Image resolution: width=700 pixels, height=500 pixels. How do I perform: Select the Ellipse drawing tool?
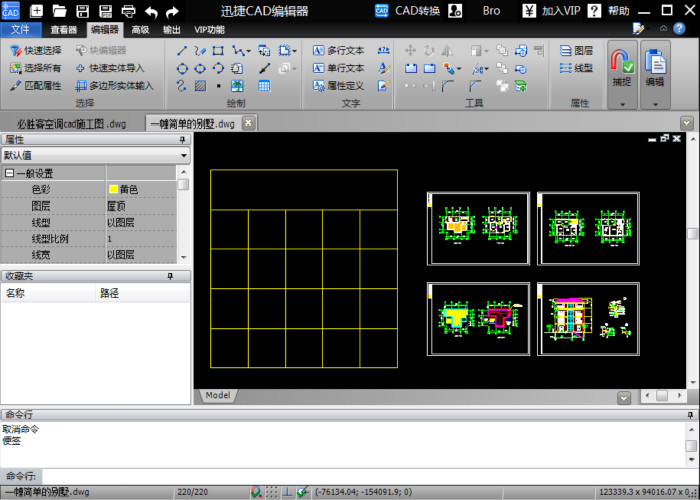(200, 68)
